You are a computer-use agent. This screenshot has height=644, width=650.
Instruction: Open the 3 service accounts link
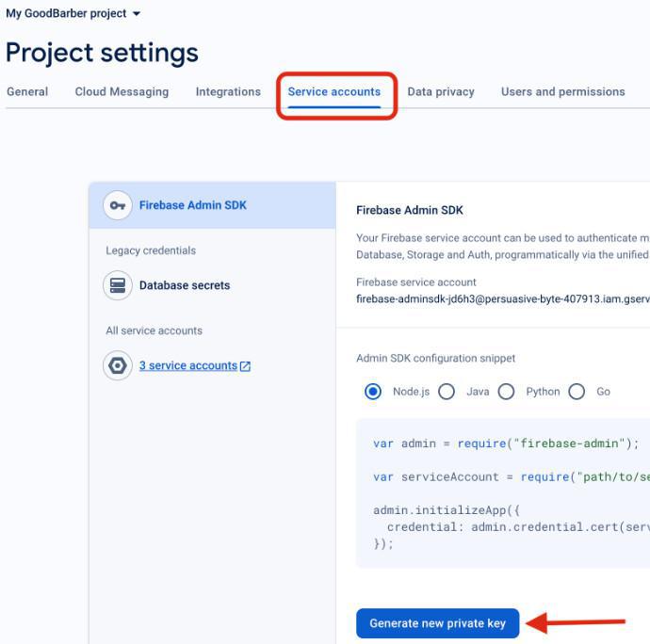pos(188,366)
